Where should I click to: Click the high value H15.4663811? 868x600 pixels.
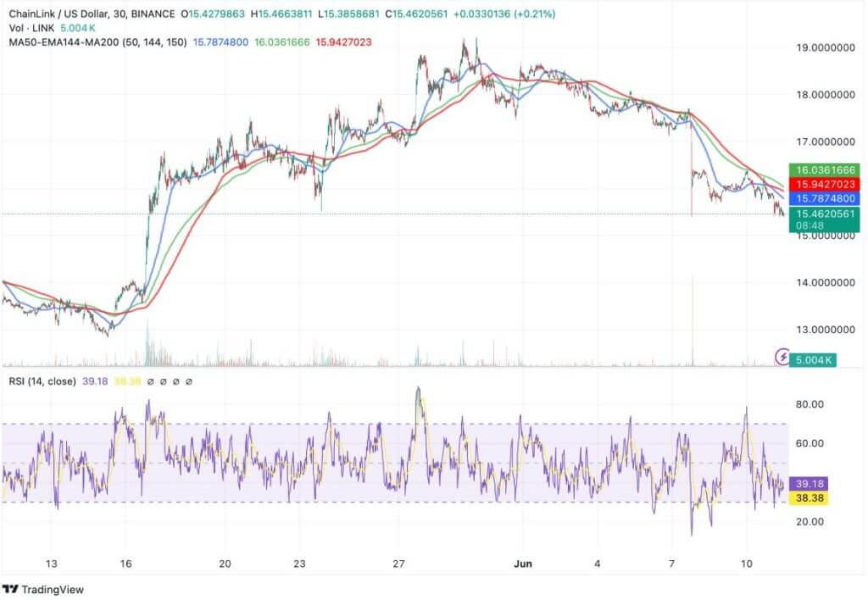[x=281, y=14]
